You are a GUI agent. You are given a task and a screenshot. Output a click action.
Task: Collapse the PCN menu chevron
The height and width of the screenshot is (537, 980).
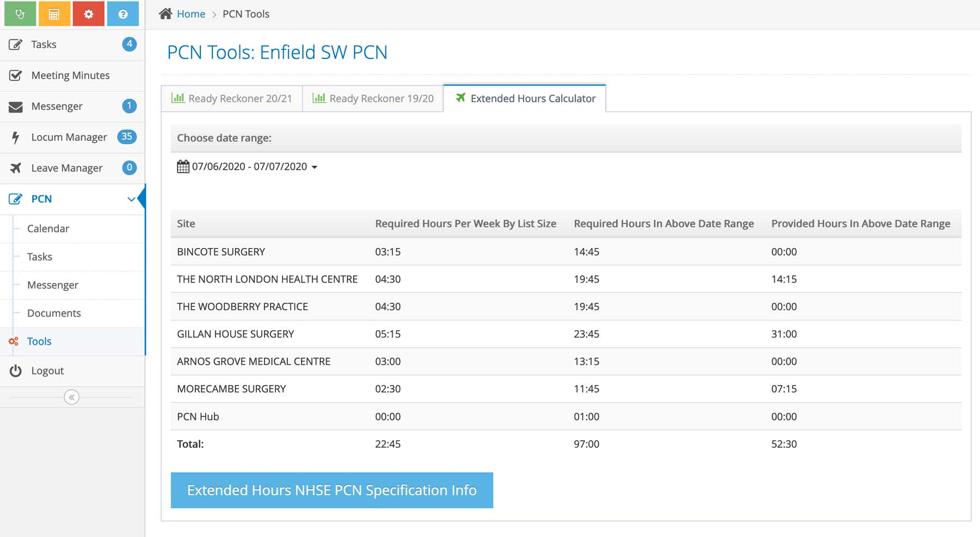(x=131, y=199)
